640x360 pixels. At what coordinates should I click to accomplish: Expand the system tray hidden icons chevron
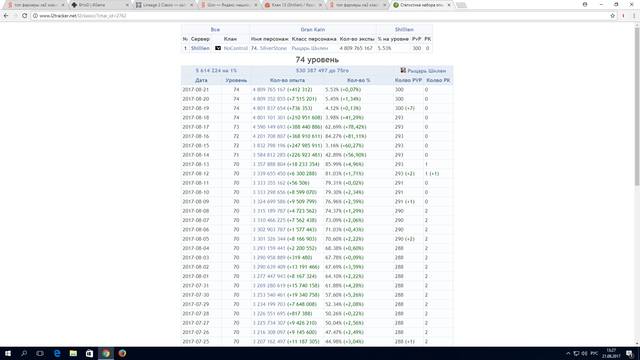click(x=568, y=353)
